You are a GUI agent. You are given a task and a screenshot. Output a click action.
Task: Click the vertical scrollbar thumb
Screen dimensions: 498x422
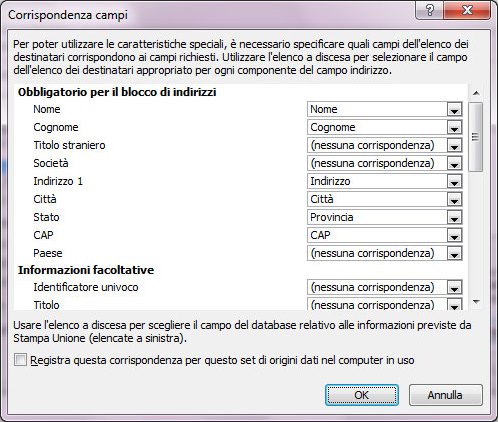[476, 137]
